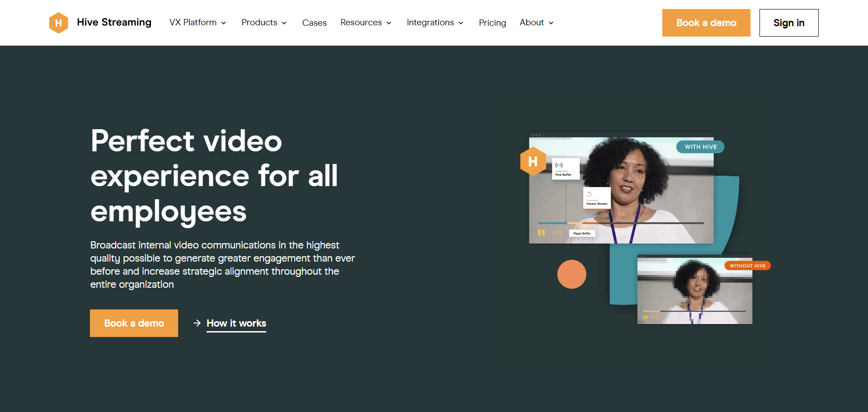
Task: Click the orange circle decoration graphic
Action: [571, 274]
